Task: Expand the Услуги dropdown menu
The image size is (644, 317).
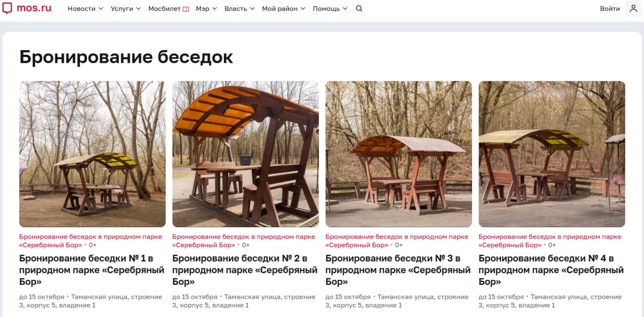Action: pos(126,9)
